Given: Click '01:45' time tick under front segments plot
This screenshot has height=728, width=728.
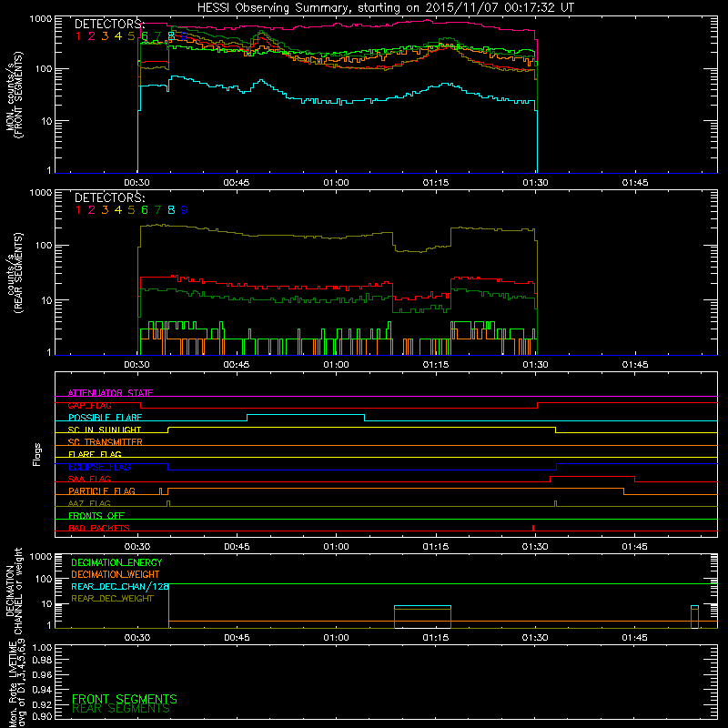Looking at the screenshot, I should (635, 183).
